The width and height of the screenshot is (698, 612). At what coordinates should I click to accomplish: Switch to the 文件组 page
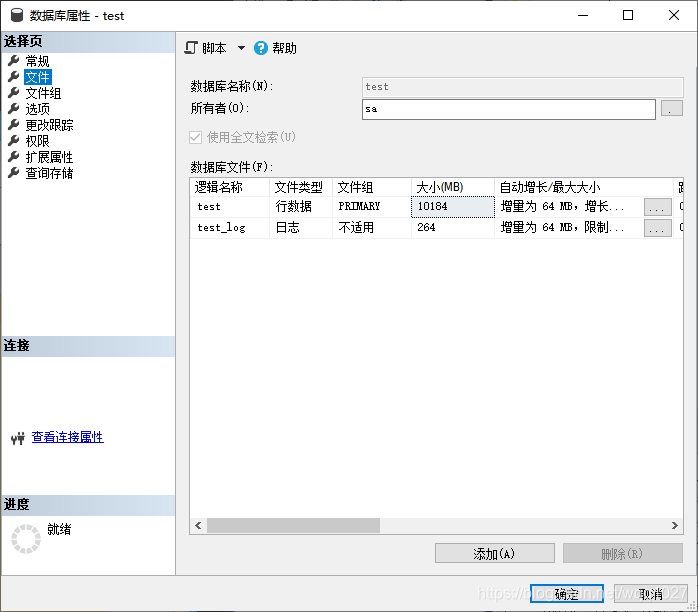(43, 93)
